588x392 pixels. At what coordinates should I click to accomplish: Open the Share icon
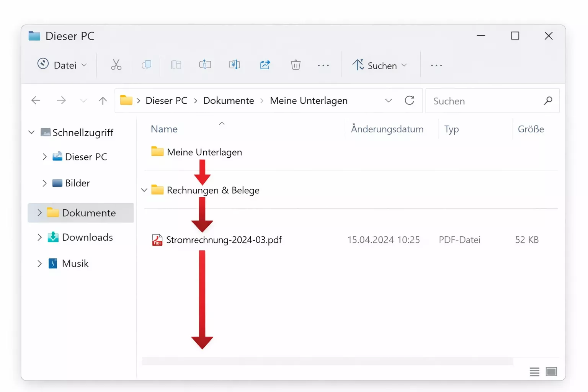click(265, 65)
